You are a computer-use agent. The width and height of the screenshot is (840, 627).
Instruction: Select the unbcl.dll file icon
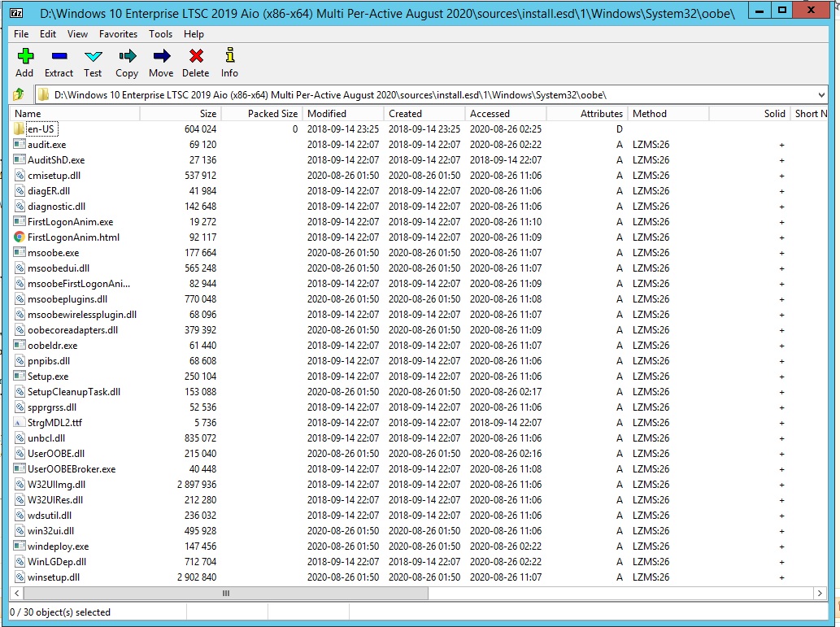pos(20,438)
